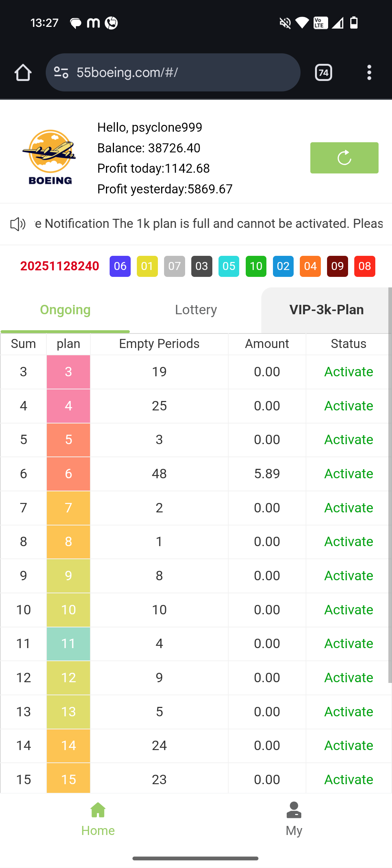Click the red 08 result ball

(364, 266)
